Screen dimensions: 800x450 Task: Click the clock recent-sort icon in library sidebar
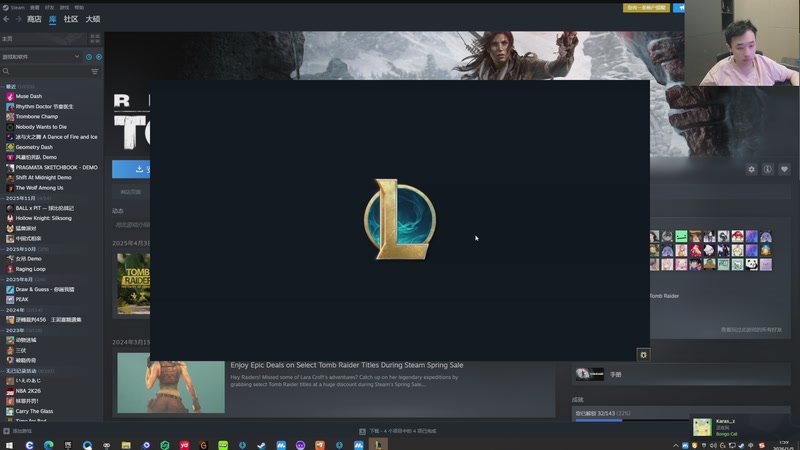89,57
